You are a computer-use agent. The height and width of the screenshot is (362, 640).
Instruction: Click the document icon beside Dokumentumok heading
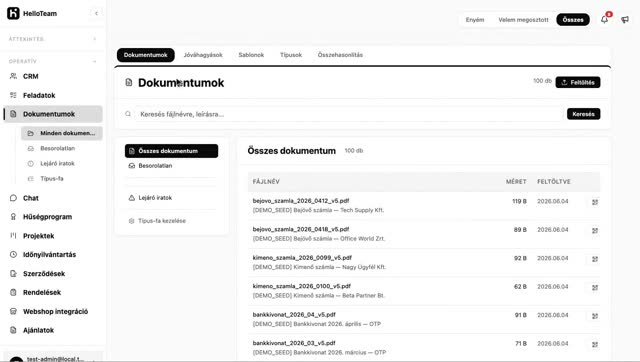[129, 82]
